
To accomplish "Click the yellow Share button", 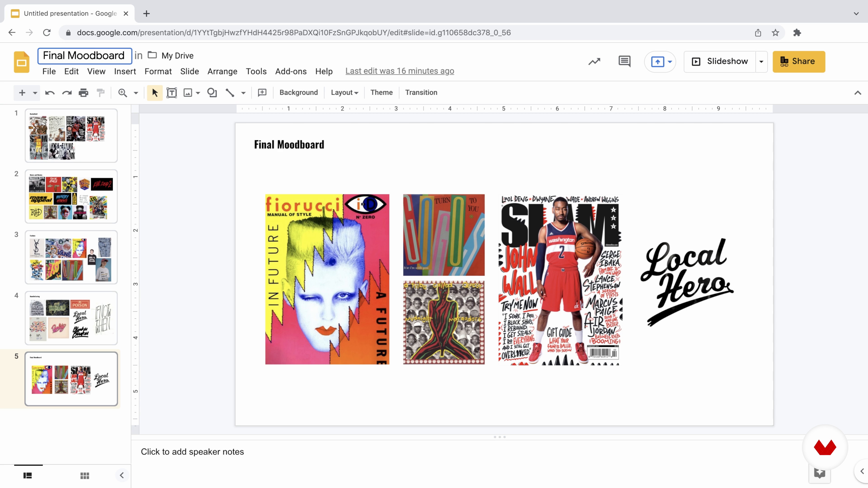I will point(799,62).
